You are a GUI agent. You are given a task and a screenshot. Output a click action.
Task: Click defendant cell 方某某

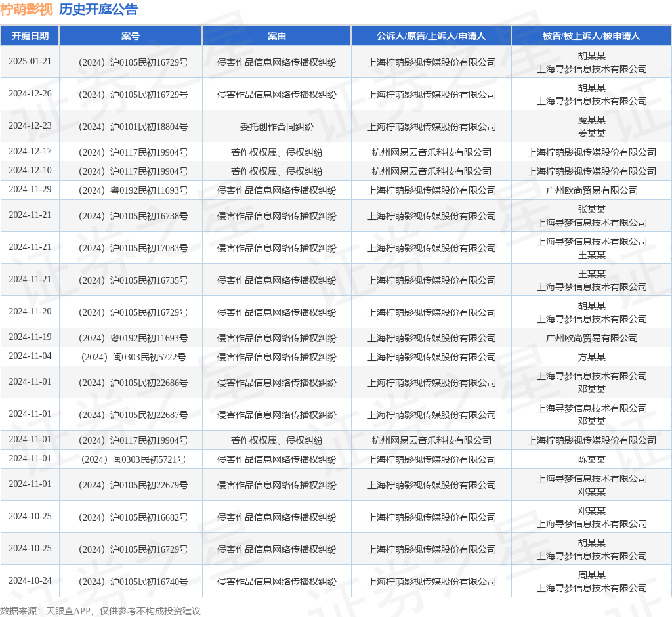(x=592, y=357)
